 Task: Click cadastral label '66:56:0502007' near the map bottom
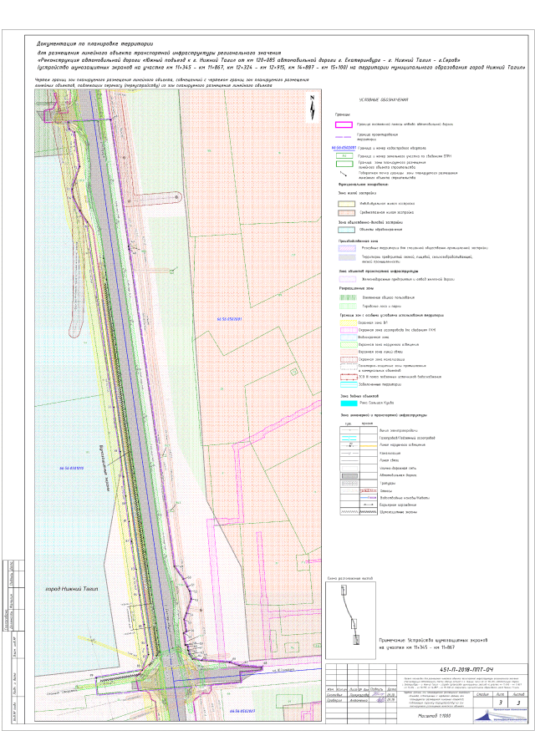point(242,711)
